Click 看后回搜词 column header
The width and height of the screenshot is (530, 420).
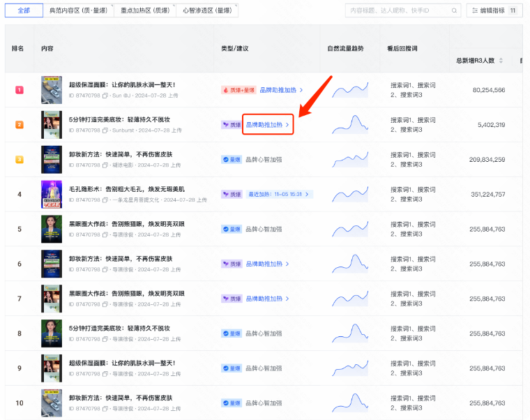[x=402, y=49]
